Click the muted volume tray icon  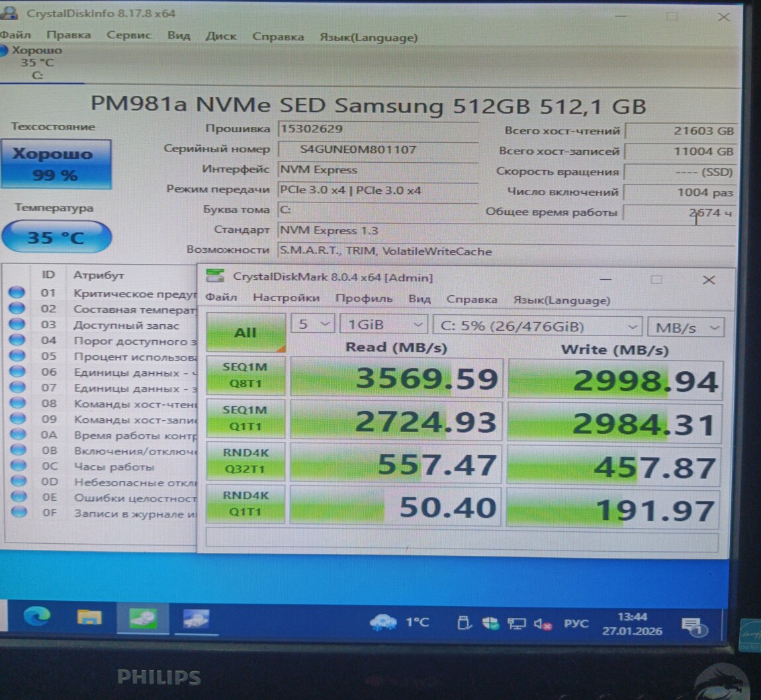(543, 624)
